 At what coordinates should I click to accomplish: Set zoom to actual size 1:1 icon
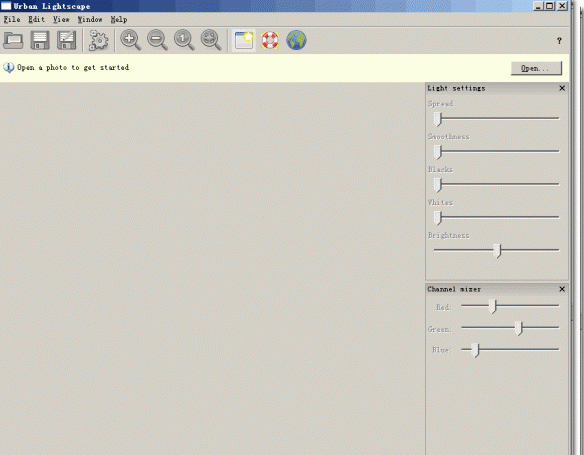point(184,40)
